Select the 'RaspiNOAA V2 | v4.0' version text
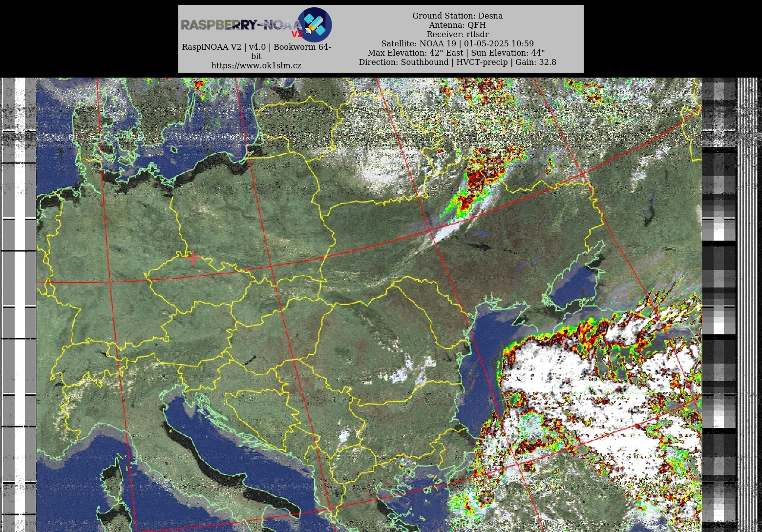762x532 pixels. (256, 51)
